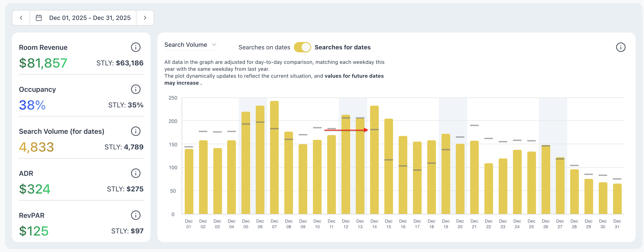Image resolution: width=644 pixels, height=252 pixels.
Task: Select the Searches on dates label
Action: coord(264,47)
